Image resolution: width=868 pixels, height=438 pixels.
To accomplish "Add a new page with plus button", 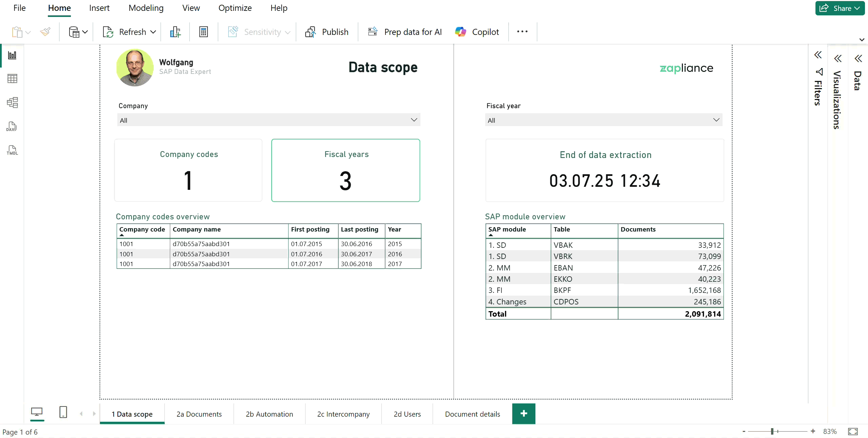I will click(x=524, y=414).
